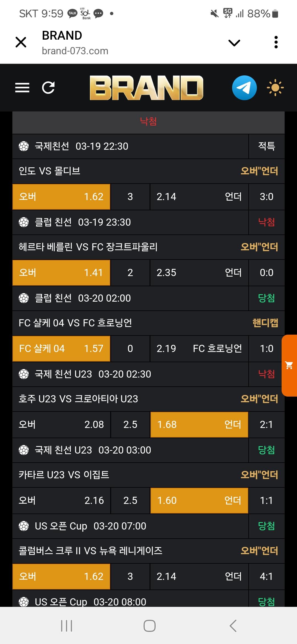Select 언더 2.35 for 헤르타 베를린 match
Viewport: 297px width, 644px height.
[x=199, y=273]
